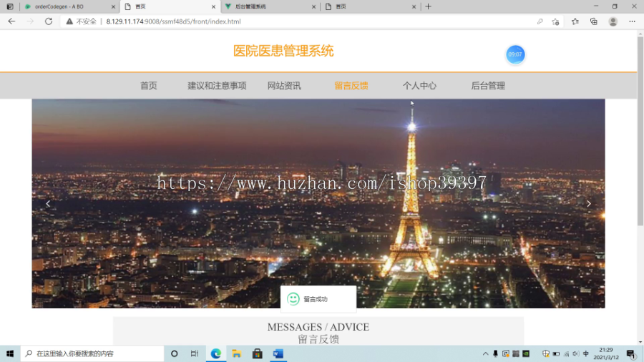The image size is (644, 362).
Task: Click the Windows taskbar search box
Action: 92,354
